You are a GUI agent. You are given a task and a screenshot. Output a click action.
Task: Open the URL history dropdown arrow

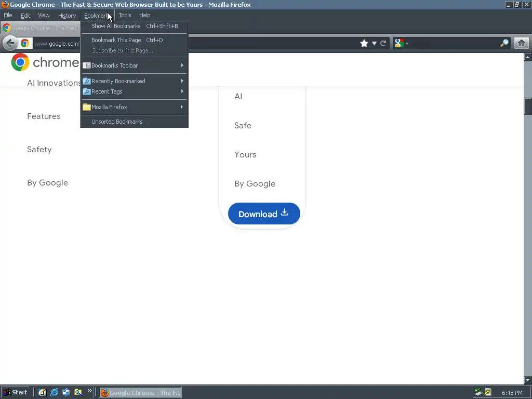(x=374, y=44)
